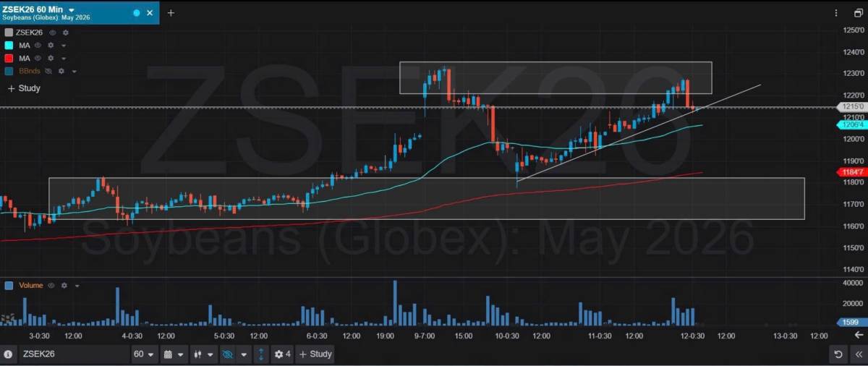Toggle the vertical auto-scale arrows icon
Screen dimensions: 868x366
pos(261,354)
